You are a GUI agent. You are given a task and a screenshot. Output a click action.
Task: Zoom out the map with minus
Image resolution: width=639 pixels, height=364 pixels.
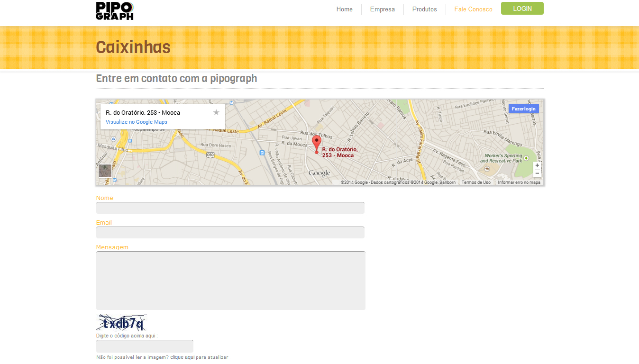click(x=537, y=173)
